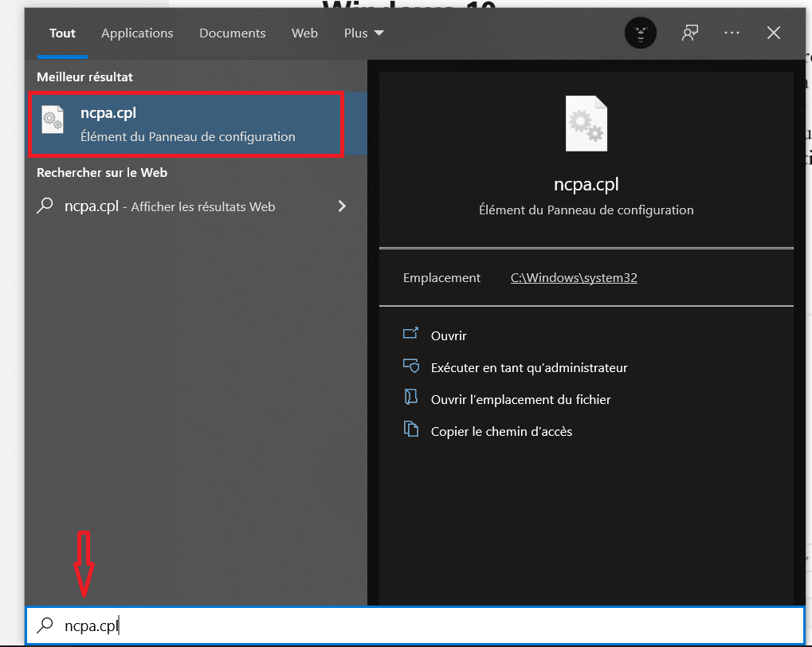Click the run as administrator shield icon
The image size is (812, 647).
(411, 366)
